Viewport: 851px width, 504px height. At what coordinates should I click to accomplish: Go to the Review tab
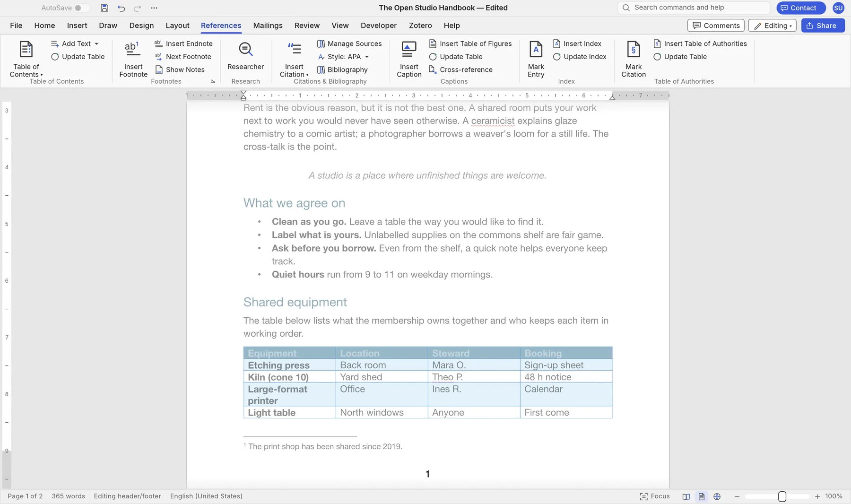(x=307, y=26)
